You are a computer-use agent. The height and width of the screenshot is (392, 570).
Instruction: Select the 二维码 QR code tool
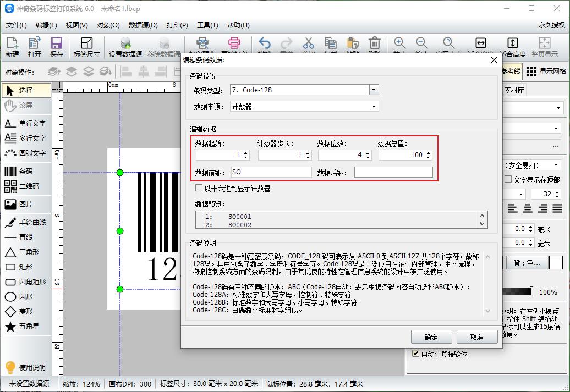point(25,187)
